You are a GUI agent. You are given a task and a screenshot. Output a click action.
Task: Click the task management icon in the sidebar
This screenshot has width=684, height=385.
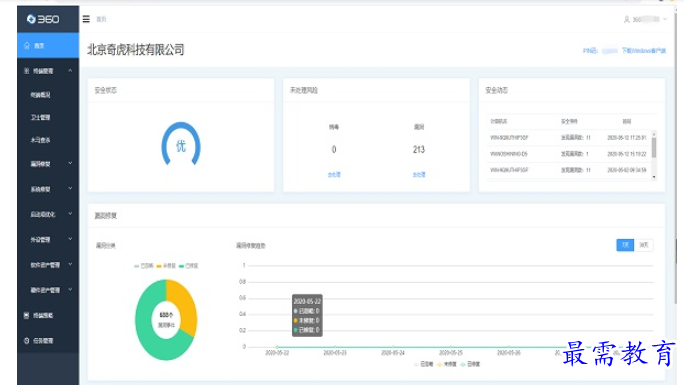tap(27, 341)
